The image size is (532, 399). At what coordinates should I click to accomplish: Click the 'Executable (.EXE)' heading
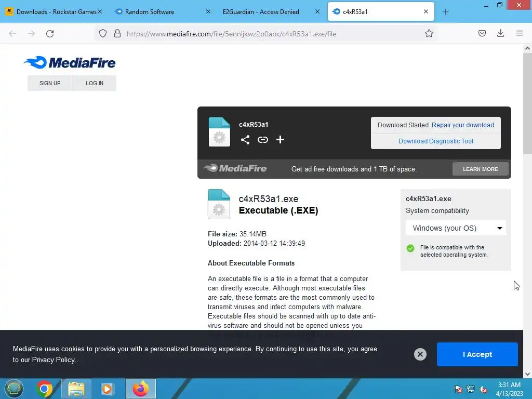(278, 210)
